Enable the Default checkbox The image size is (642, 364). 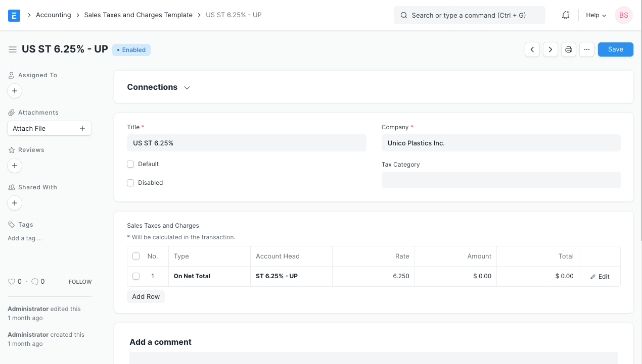pyautogui.click(x=130, y=164)
